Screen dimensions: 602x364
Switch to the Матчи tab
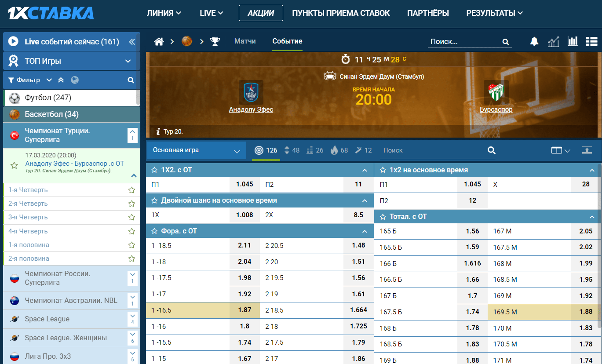245,41
